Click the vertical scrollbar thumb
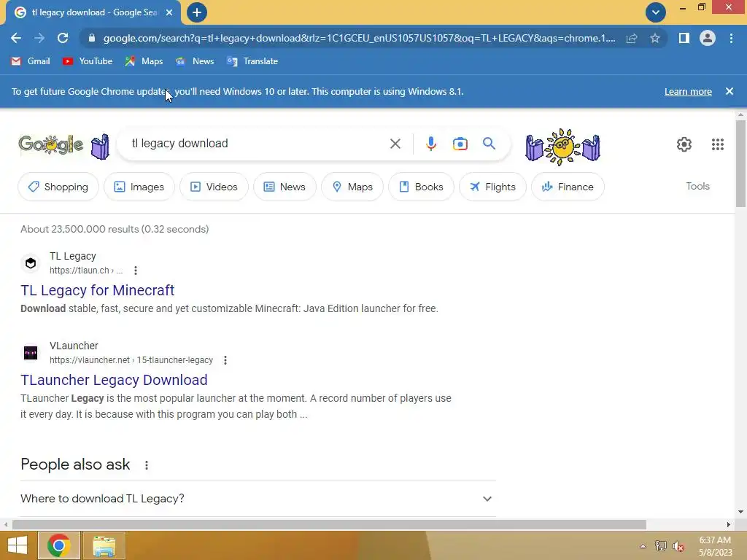This screenshot has height=560, width=747. point(740,163)
